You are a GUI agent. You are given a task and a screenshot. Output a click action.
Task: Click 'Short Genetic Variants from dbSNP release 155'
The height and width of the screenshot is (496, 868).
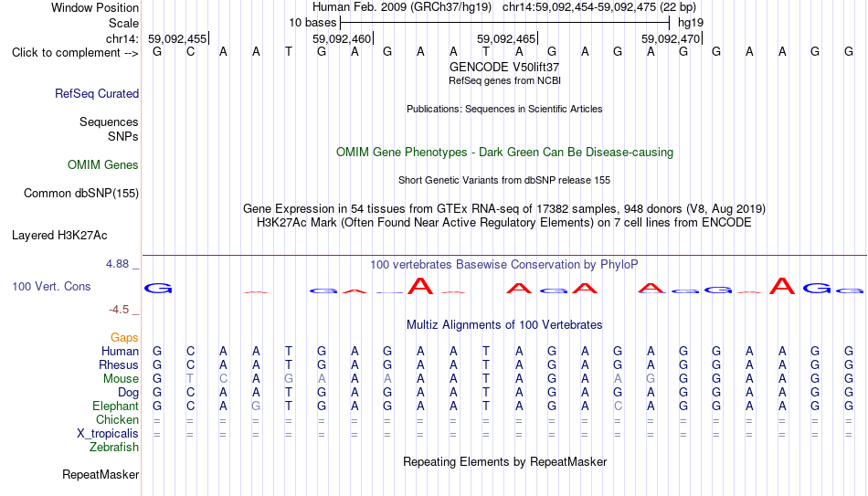[504, 181]
